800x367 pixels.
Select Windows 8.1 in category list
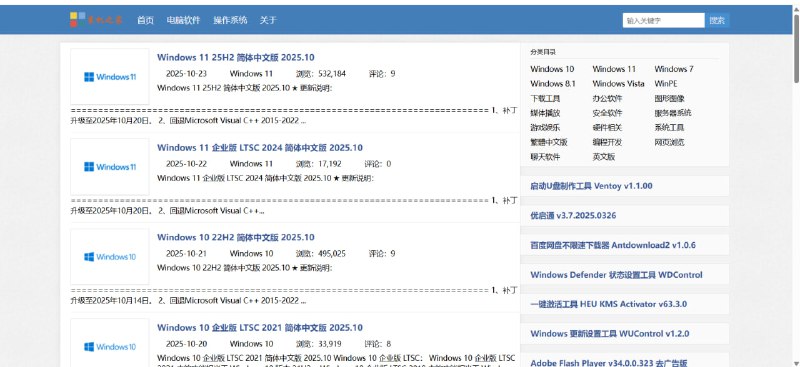pos(553,84)
